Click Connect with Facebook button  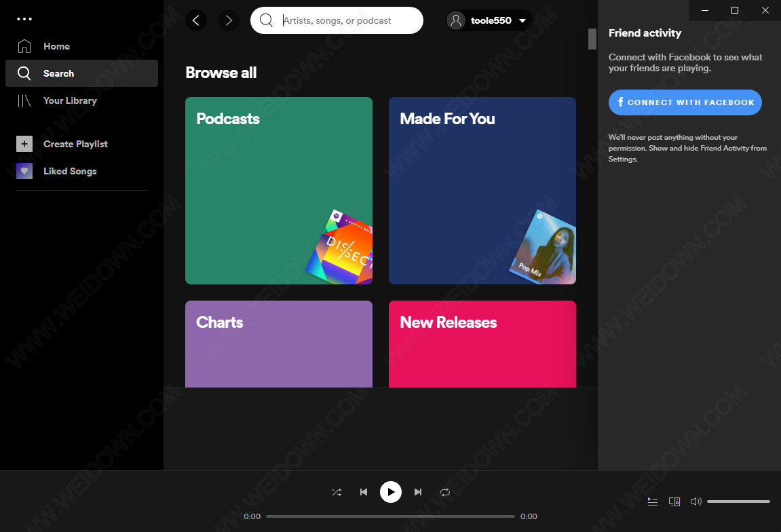(685, 102)
